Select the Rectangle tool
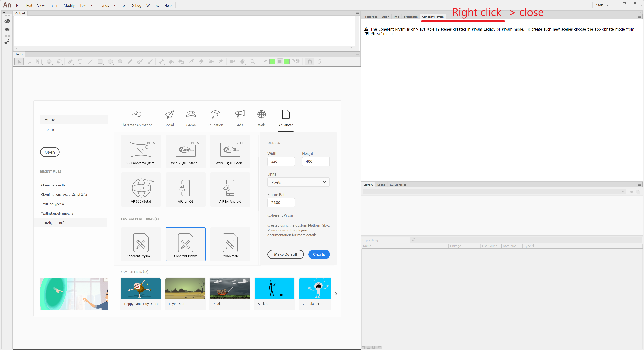 click(x=100, y=62)
